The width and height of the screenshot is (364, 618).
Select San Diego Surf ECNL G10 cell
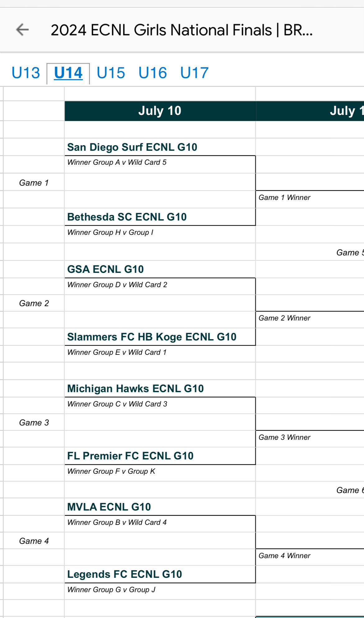132,147
